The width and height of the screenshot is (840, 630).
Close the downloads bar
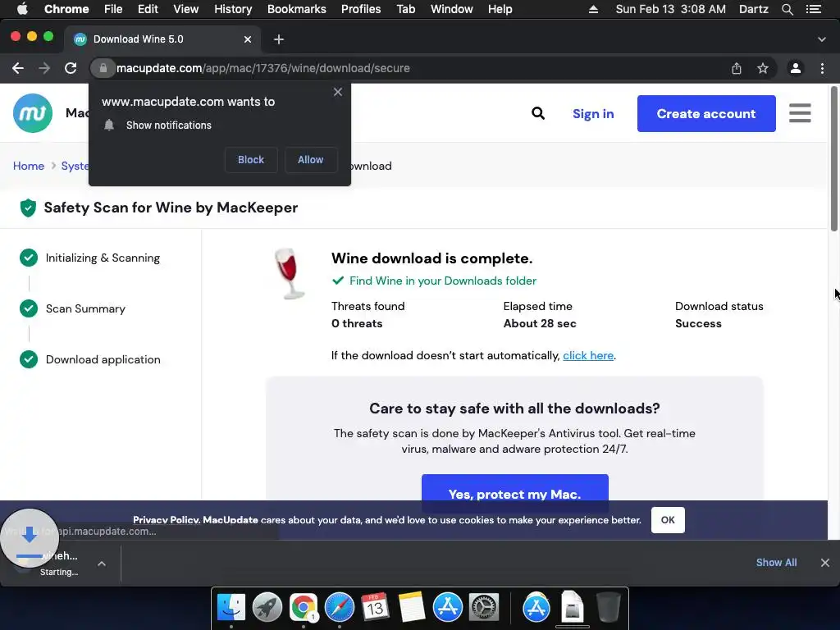pyautogui.click(x=825, y=563)
